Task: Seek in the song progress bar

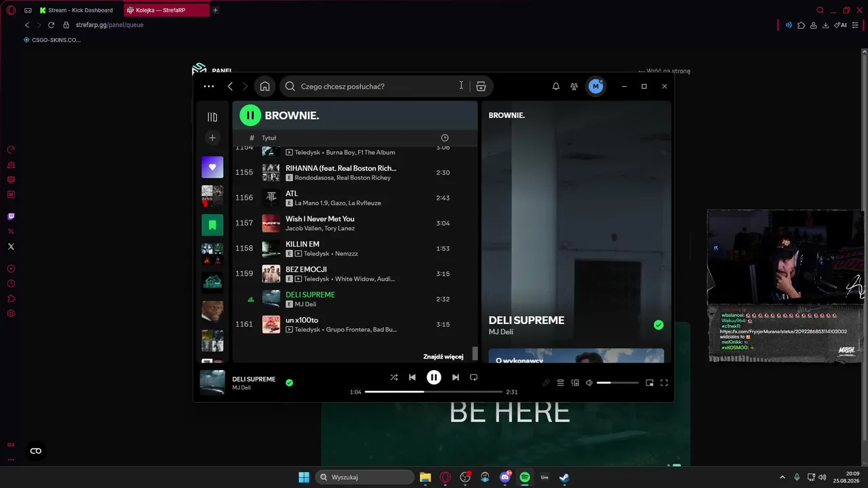Action: click(434, 392)
